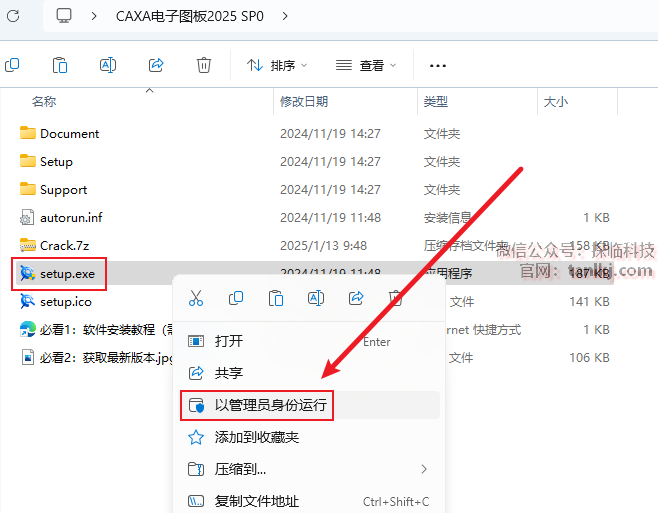Select the Crack.7z archive
This screenshot has height=513, width=658.
coord(64,246)
